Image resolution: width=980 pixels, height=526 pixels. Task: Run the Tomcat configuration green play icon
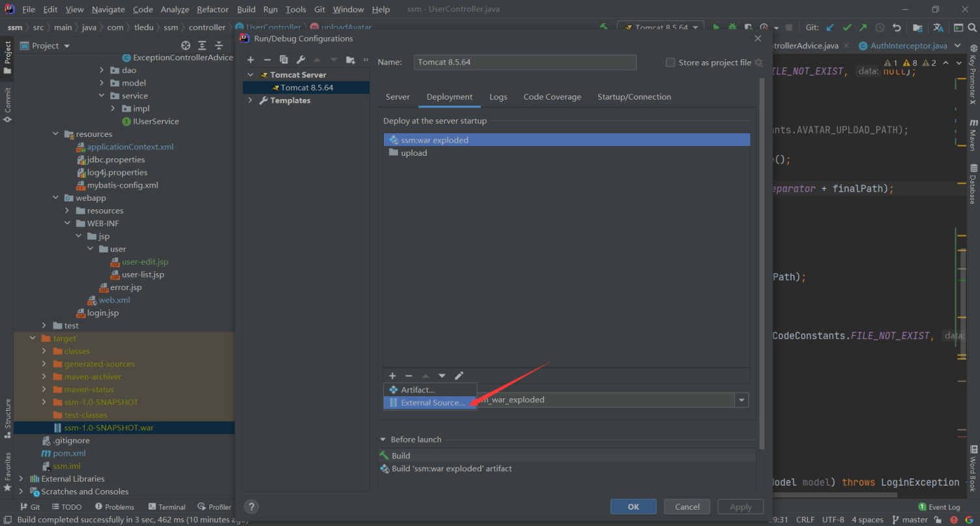tap(716, 27)
